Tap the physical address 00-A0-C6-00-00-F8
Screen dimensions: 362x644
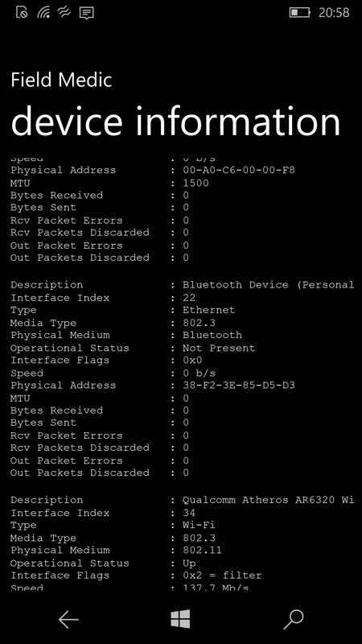pos(239,170)
